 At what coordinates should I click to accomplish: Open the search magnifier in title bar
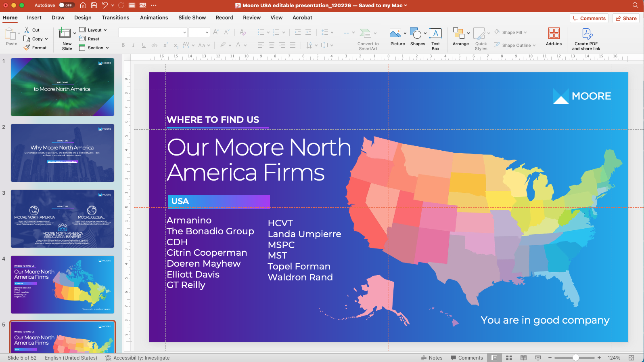point(636,5)
